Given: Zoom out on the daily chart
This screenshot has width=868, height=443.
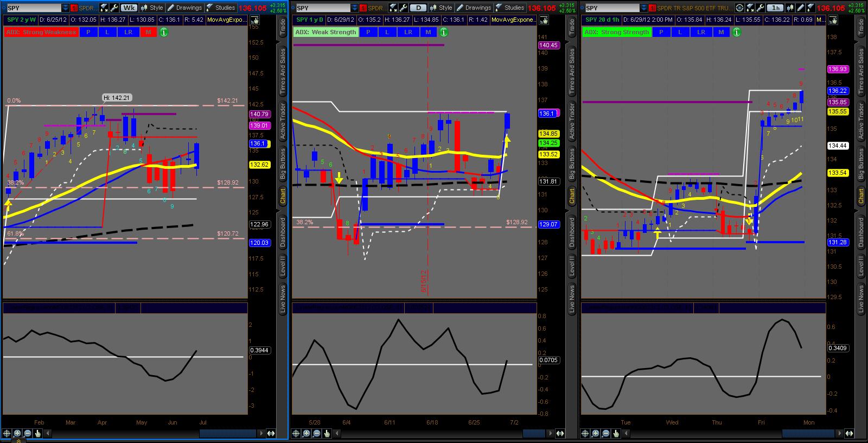Looking at the screenshot, I should [x=317, y=433].
